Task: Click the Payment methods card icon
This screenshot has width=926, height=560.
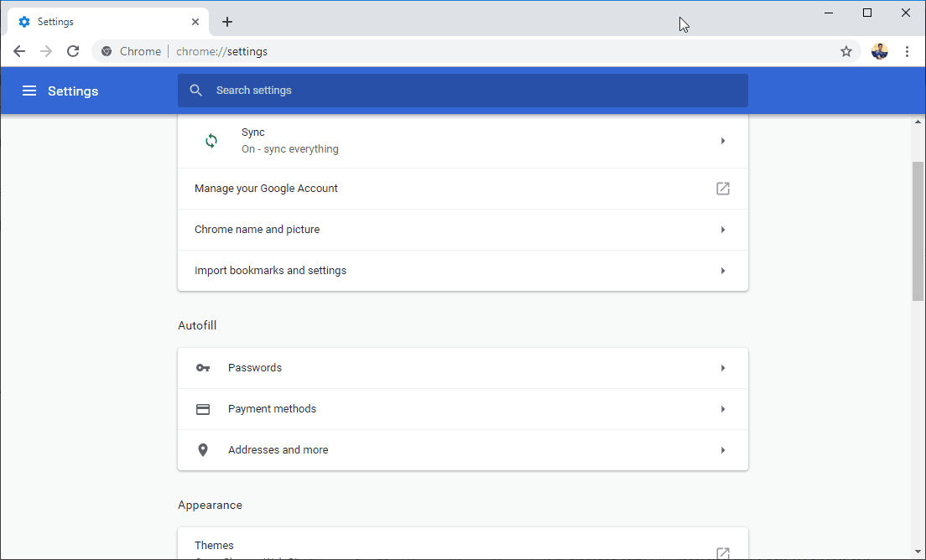Action: pyautogui.click(x=203, y=409)
